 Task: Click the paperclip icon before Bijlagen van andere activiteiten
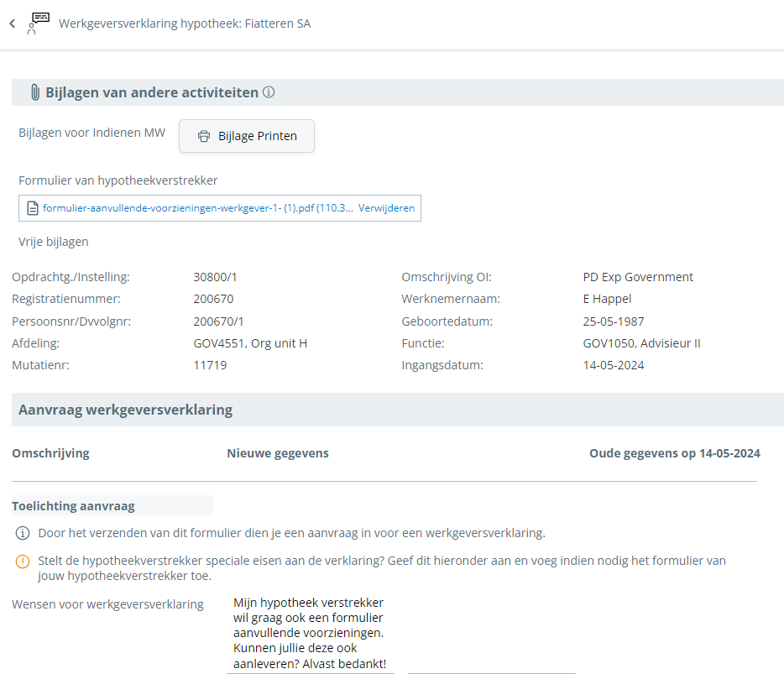click(34, 92)
